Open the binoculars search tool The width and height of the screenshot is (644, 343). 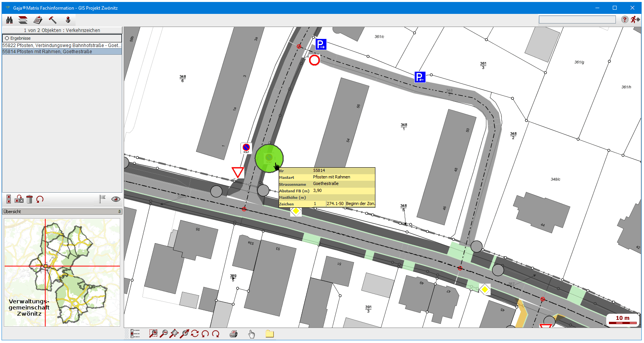(10, 20)
